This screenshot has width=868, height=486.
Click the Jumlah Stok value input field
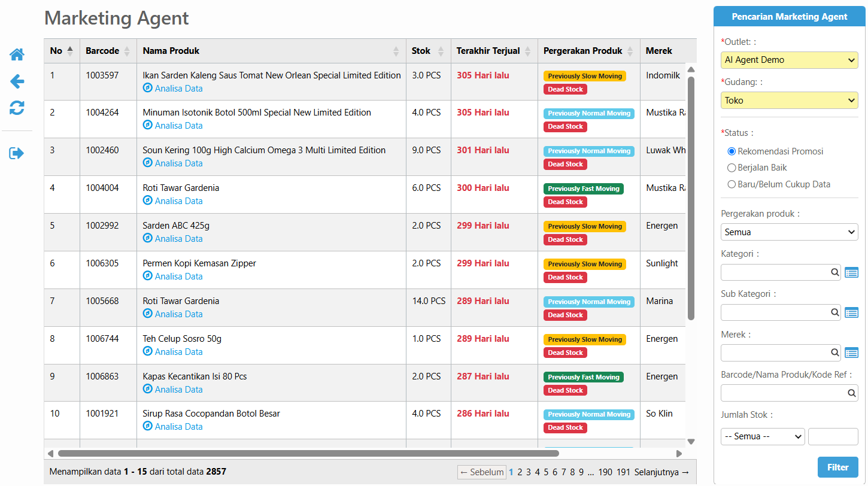click(833, 436)
